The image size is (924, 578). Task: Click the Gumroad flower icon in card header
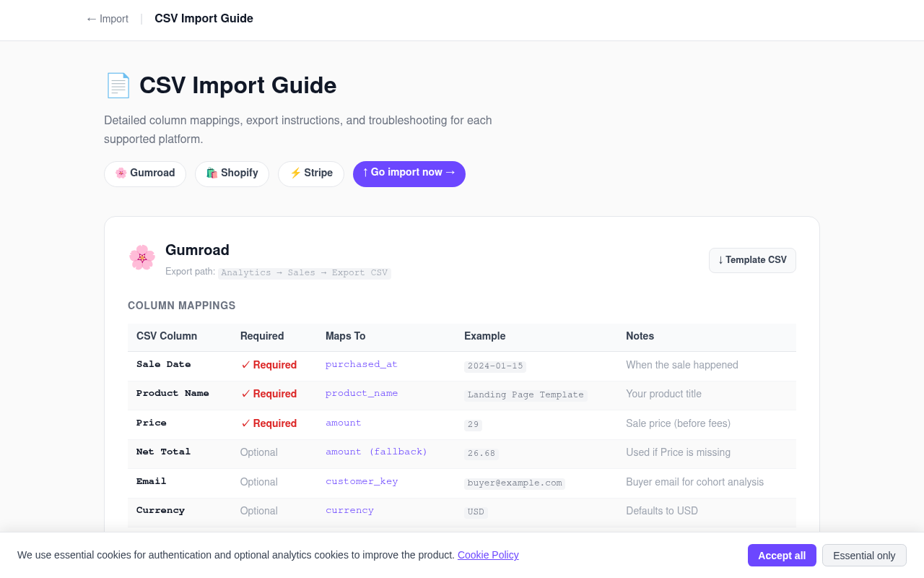point(142,258)
